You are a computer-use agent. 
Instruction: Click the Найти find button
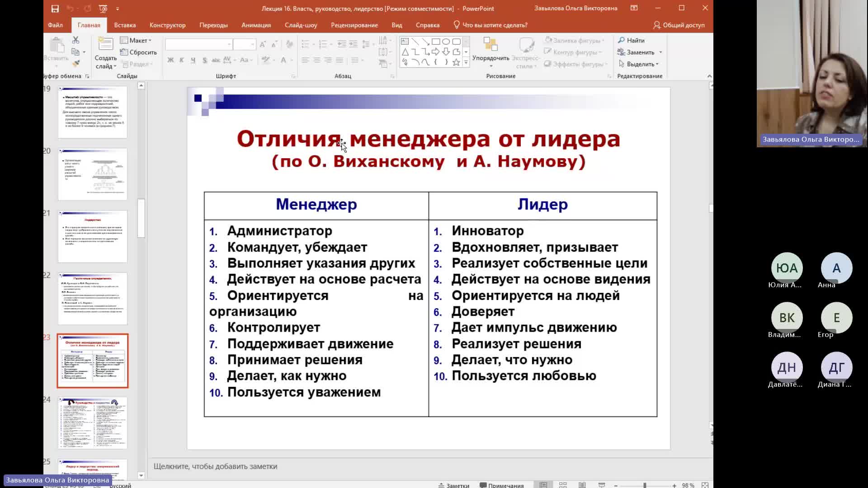(x=632, y=40)
